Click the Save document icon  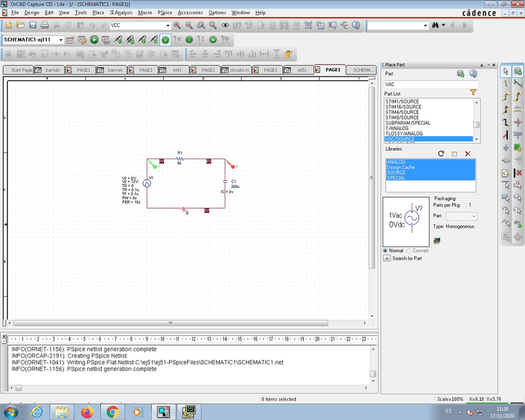click(x=33, y=25)
